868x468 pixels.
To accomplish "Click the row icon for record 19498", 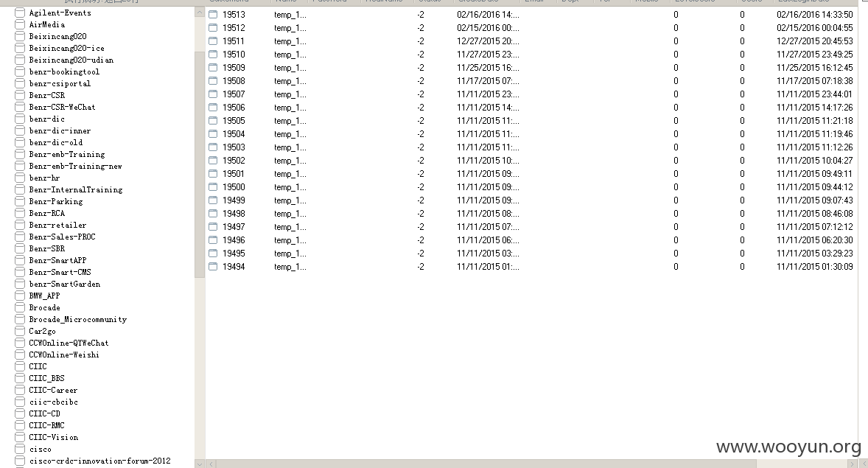I will point(213,214).
